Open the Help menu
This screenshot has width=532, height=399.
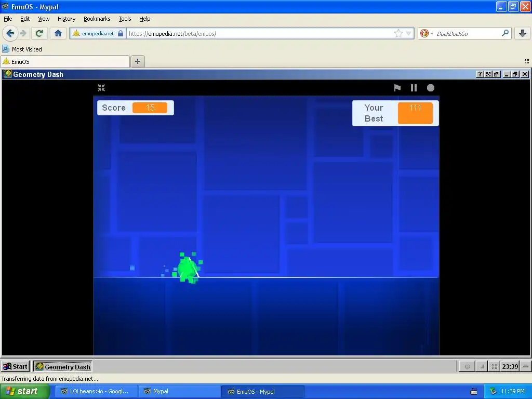[145, 19]
